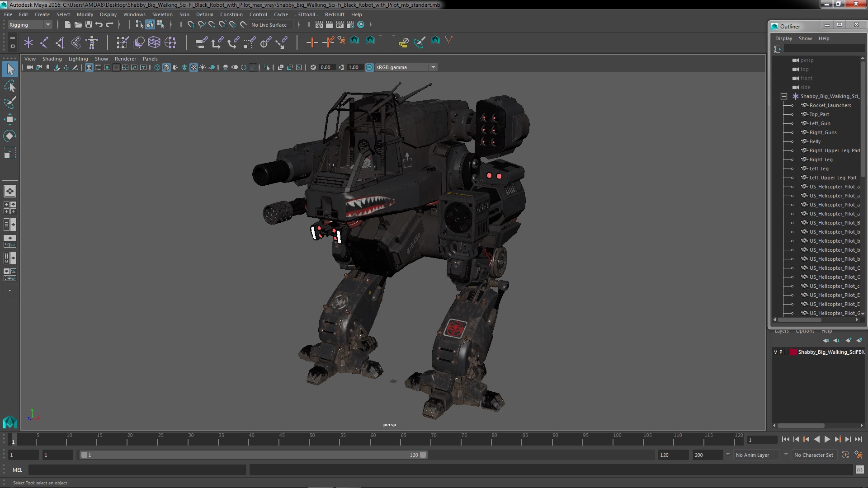
Task: Select the Paint Selection tool
Action: 9,103
